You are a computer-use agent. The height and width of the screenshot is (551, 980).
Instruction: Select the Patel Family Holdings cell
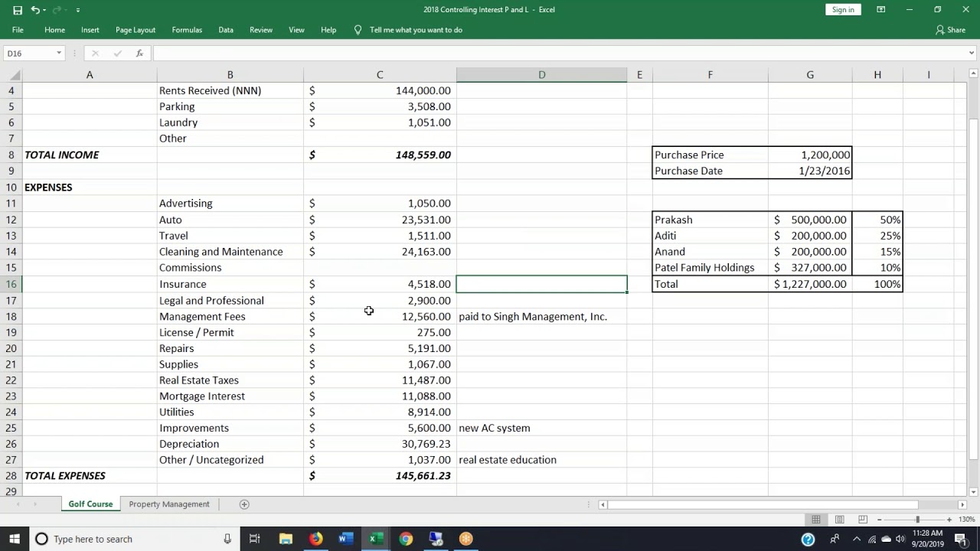[710, 268]
